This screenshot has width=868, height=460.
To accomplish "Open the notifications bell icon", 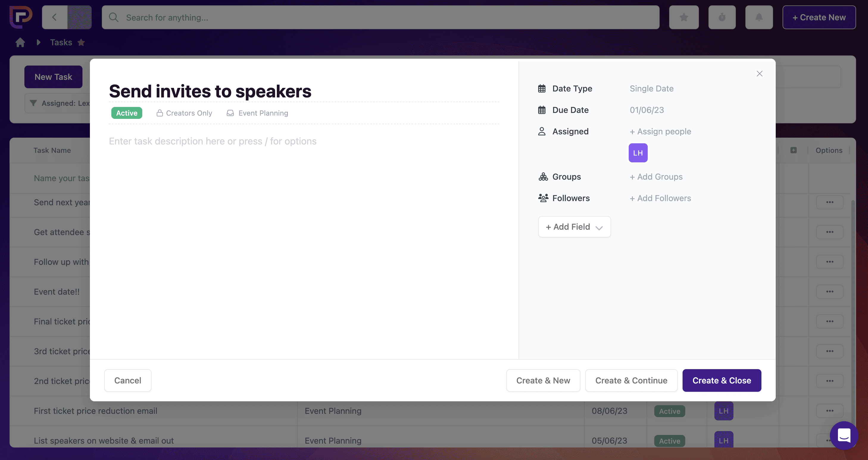I will pos(759,17).
